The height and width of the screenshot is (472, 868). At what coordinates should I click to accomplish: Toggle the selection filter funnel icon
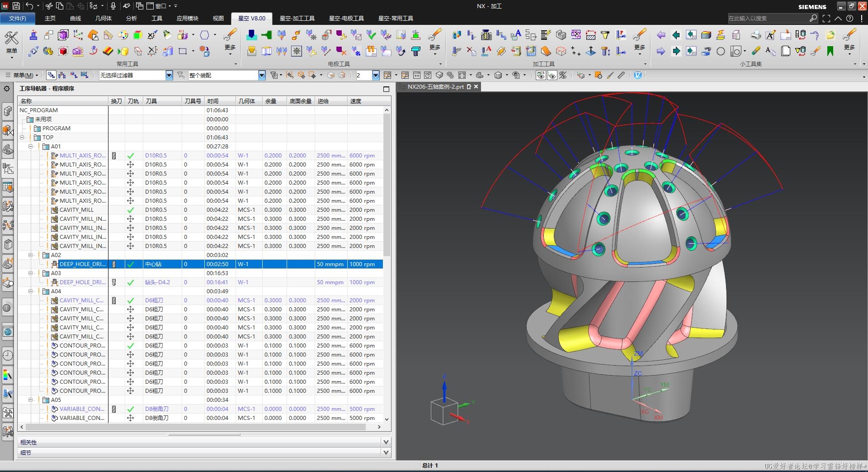pos(180,75)
